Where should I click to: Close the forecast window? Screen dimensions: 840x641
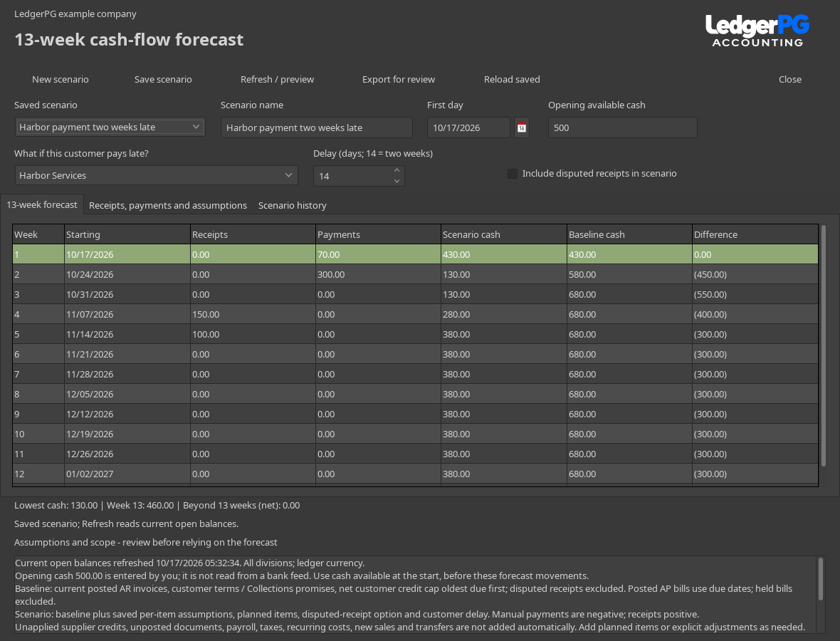coord(789,79)
